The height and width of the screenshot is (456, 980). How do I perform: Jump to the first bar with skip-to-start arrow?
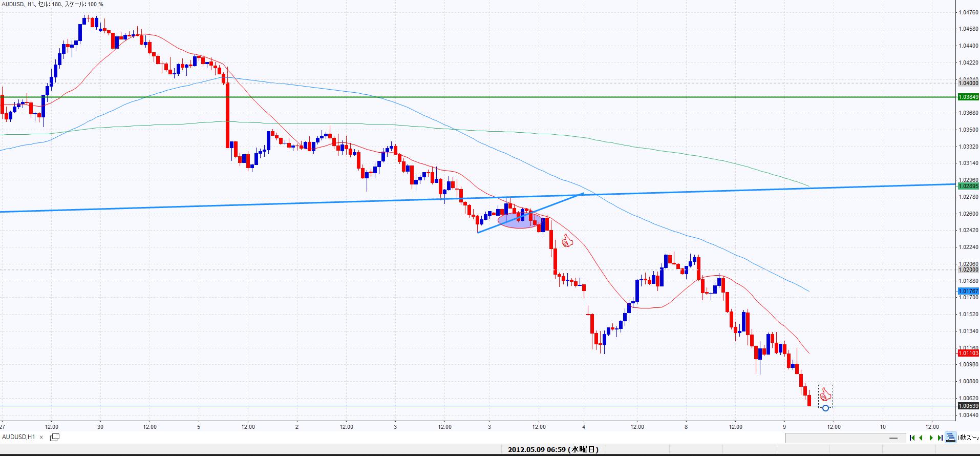click(x=912, y=438)
